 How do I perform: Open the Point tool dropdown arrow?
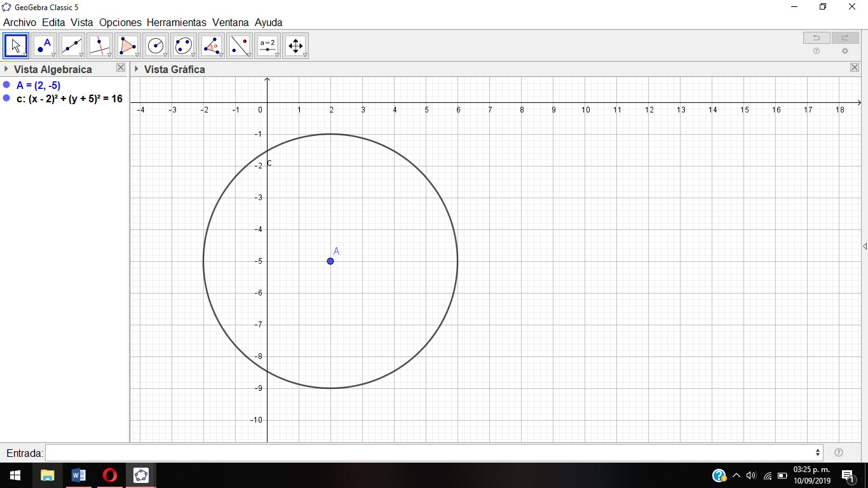(53, 55)
